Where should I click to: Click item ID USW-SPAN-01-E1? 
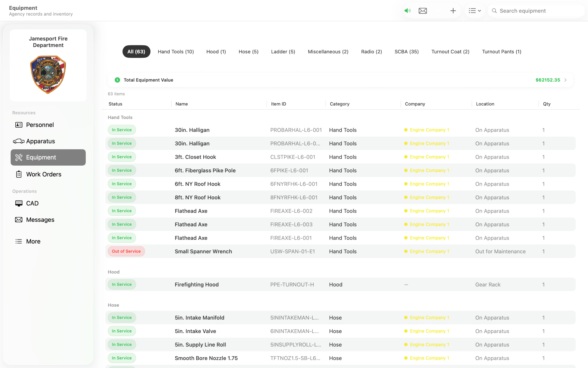point(292,251)
